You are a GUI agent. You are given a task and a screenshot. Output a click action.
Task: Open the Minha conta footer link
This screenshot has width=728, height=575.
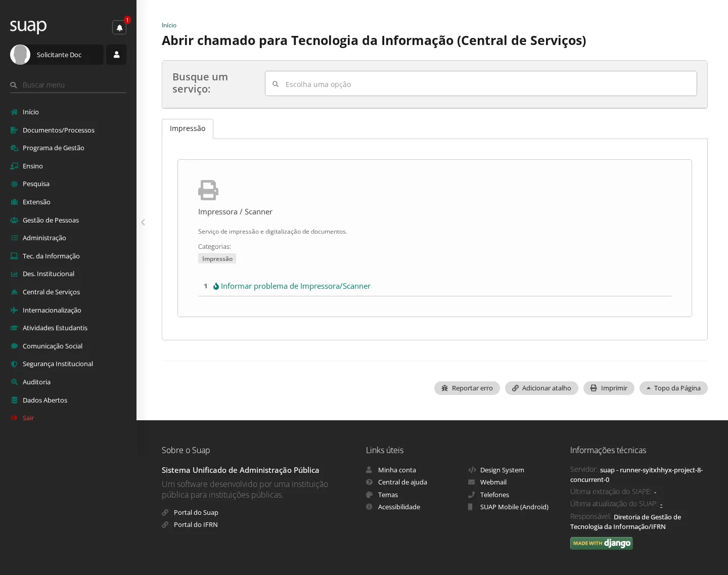pyautogui.click(x=397, y=470)
